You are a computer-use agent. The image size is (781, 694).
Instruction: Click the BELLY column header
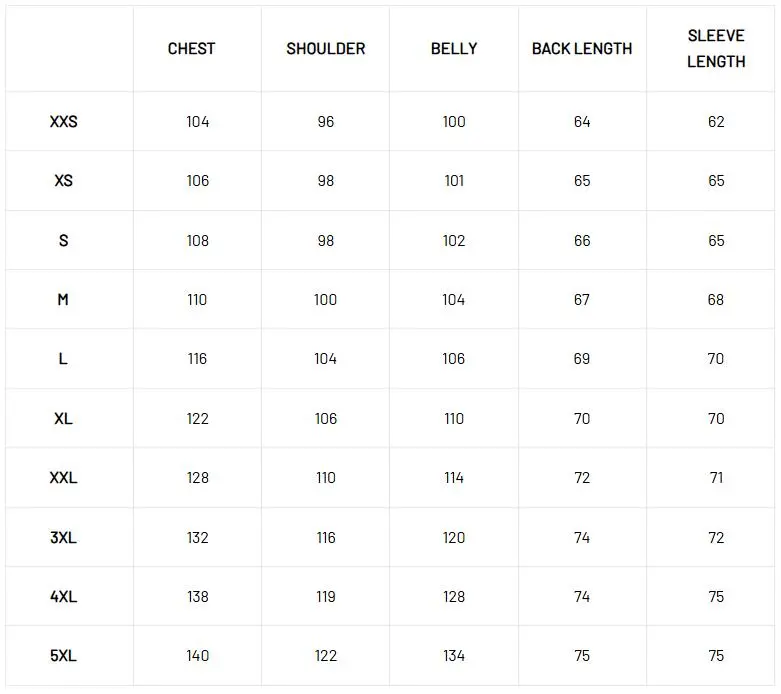pyautogui.click(x=454, y=49)
